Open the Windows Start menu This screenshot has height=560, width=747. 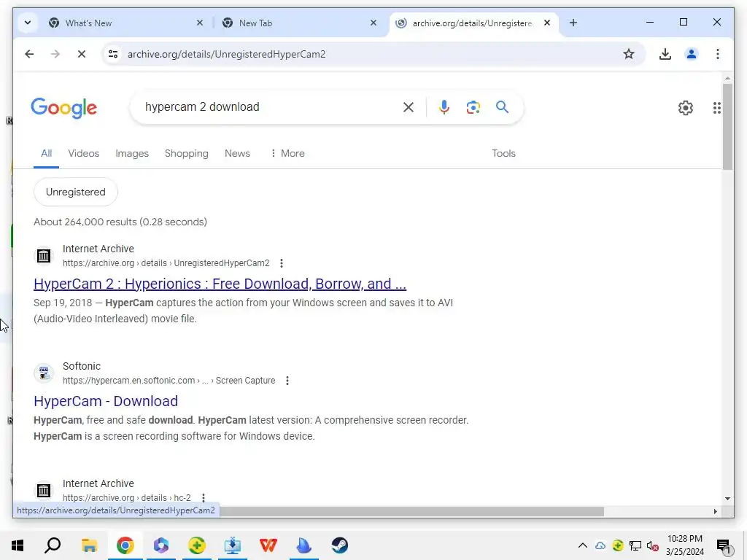click(x=18, y=545)
